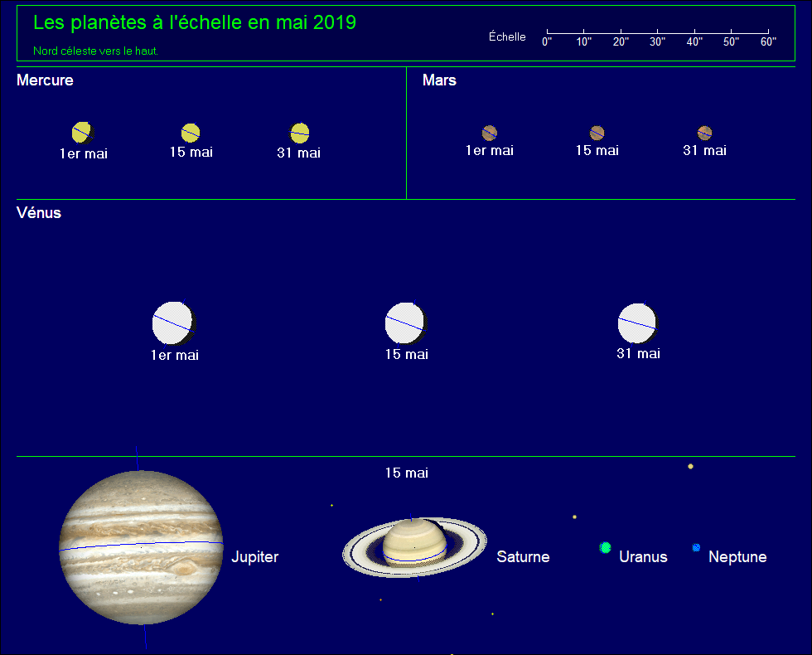Image resolution: width=812 pixels, height=655 pixels.
Task: Click '15 mai' label under Mars
Action: click(x=597, y=150)
